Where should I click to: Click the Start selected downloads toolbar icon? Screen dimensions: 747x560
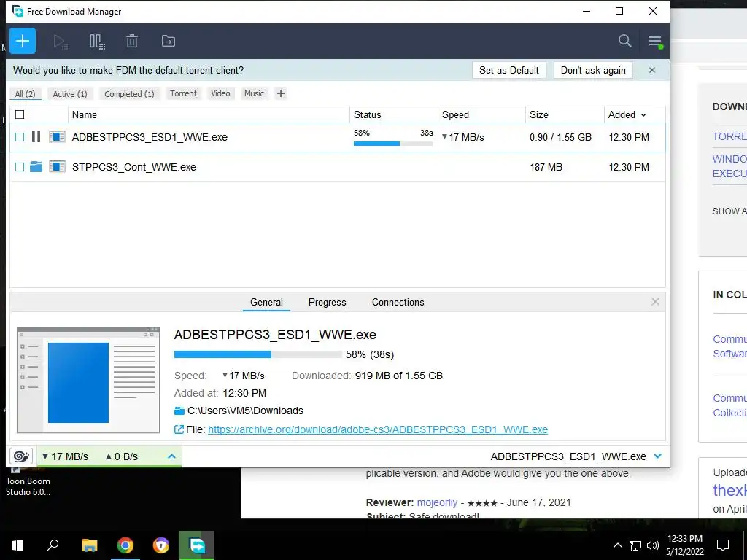60,42
